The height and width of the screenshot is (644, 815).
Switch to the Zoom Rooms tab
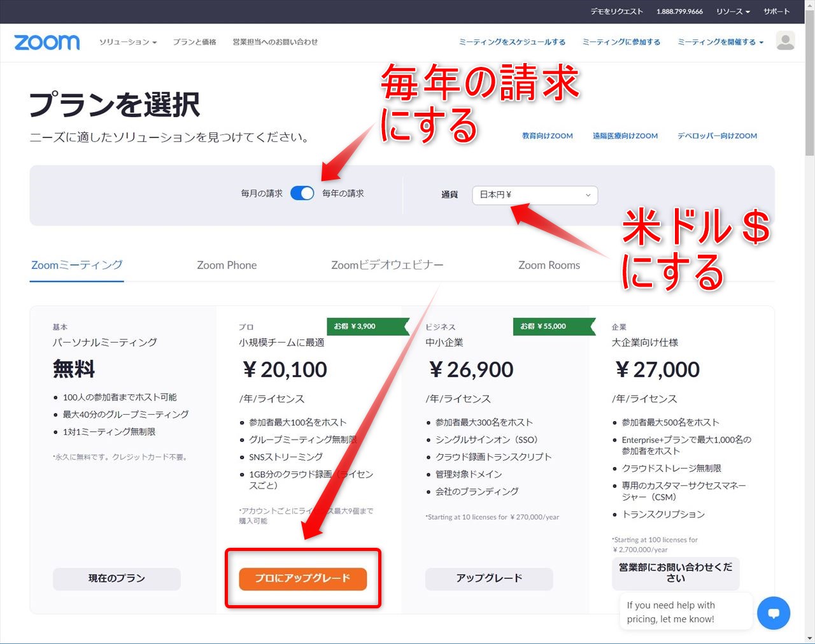[x=549, y=265]
